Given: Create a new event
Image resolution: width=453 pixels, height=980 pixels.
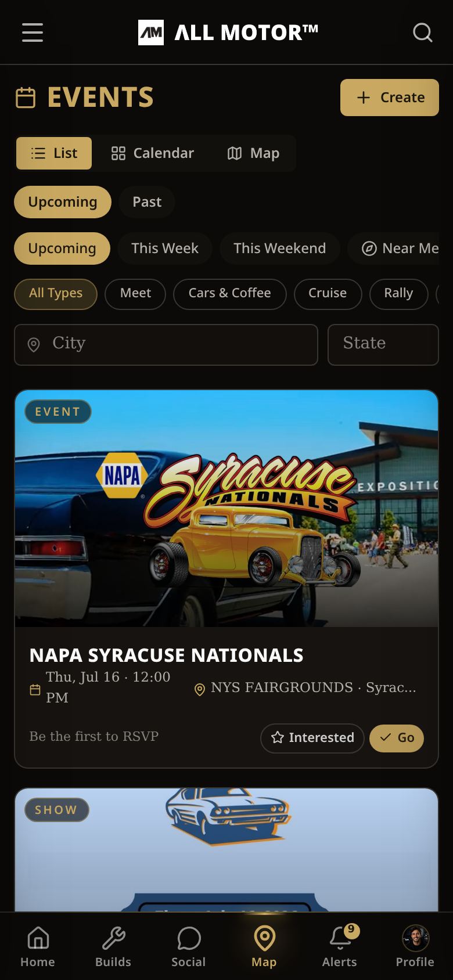Looking at the screenshot, I should pyautogui.click(x=390, y=98).
